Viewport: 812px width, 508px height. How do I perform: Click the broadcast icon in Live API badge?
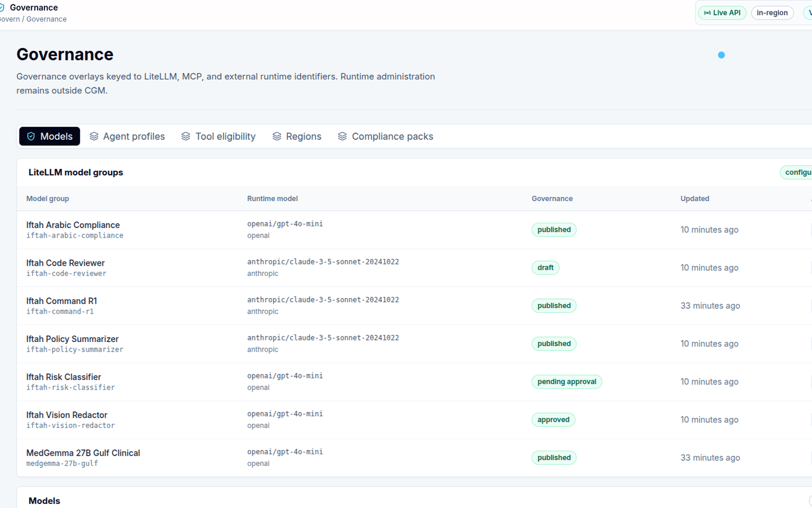[x=707, y=13]
